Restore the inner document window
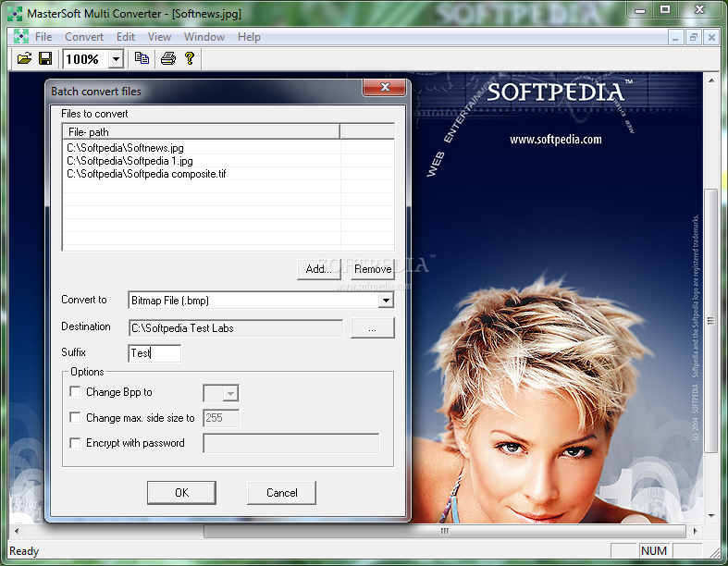Screen dimensions: 728x566 (694, 37)
